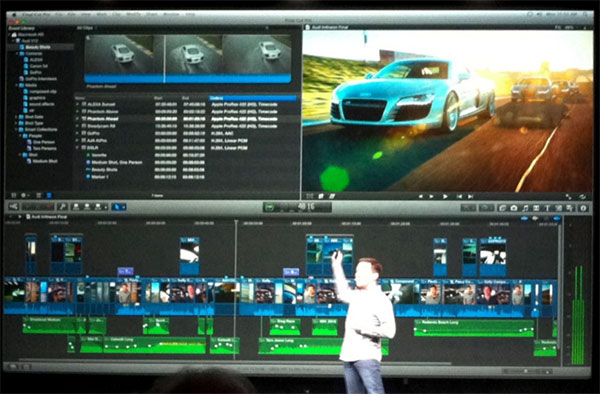Select Beauty Shots in Event Library
Viewport: 600px width, 394px height.
[38, 47]
